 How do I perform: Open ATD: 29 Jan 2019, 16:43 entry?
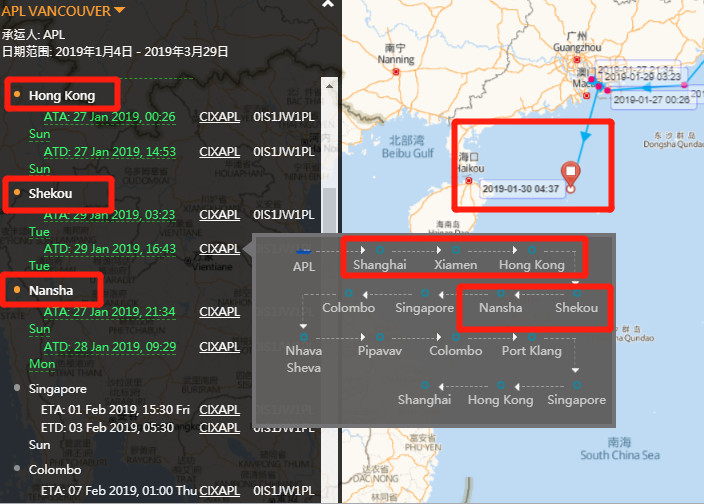pyautogui.click(x=110, y=249)
